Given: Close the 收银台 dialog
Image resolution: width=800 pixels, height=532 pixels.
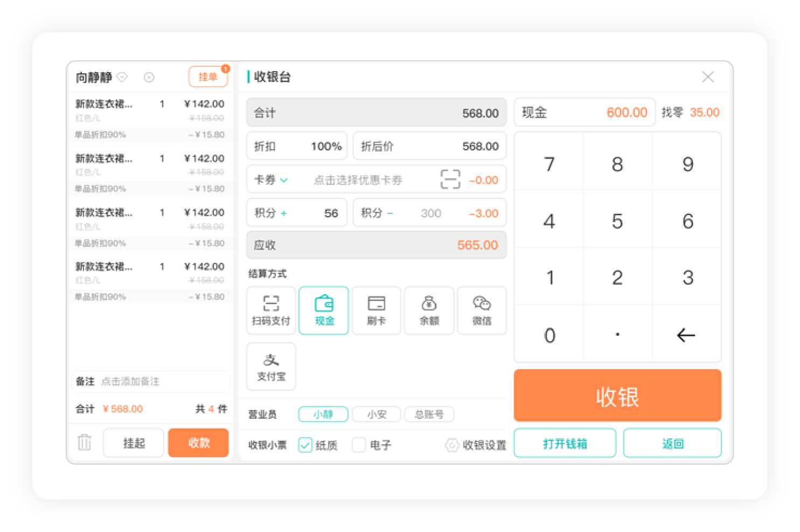Looking at the screenshot, I should coord(708,77).
